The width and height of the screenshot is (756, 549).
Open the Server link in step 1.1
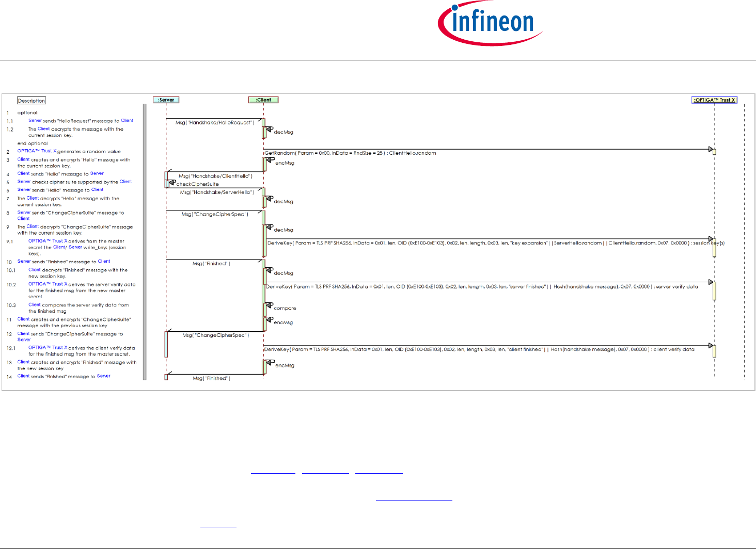35,121
